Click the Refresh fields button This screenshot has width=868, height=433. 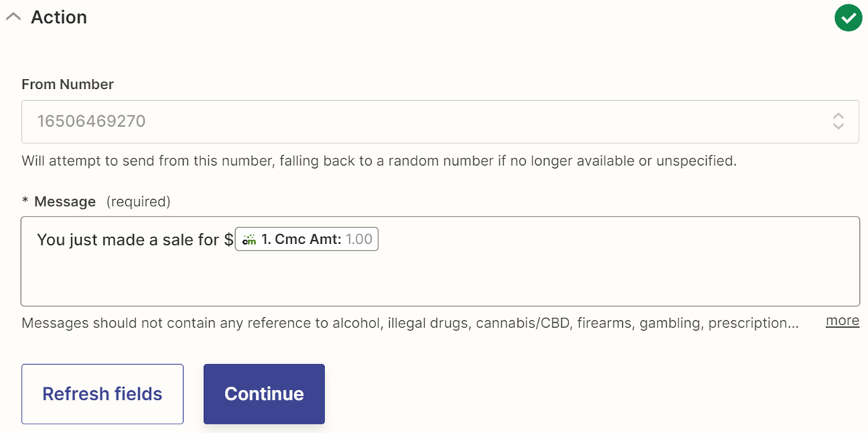point(102,394)
